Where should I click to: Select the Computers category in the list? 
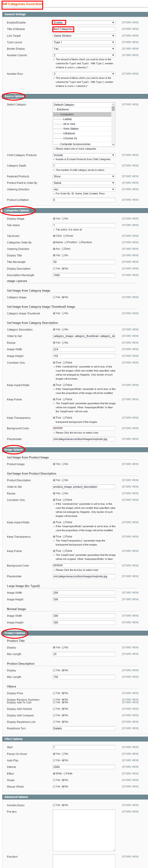[x=82, y=115]
